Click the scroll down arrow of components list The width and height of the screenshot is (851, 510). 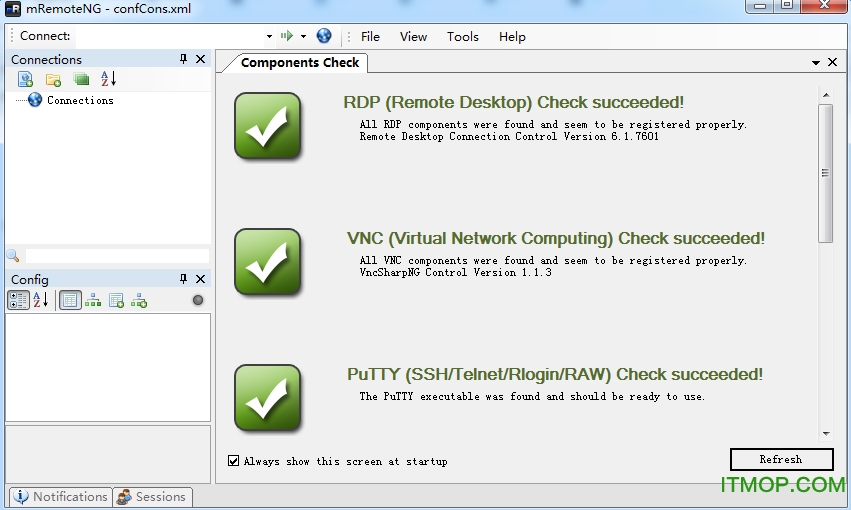pos(826,434)
